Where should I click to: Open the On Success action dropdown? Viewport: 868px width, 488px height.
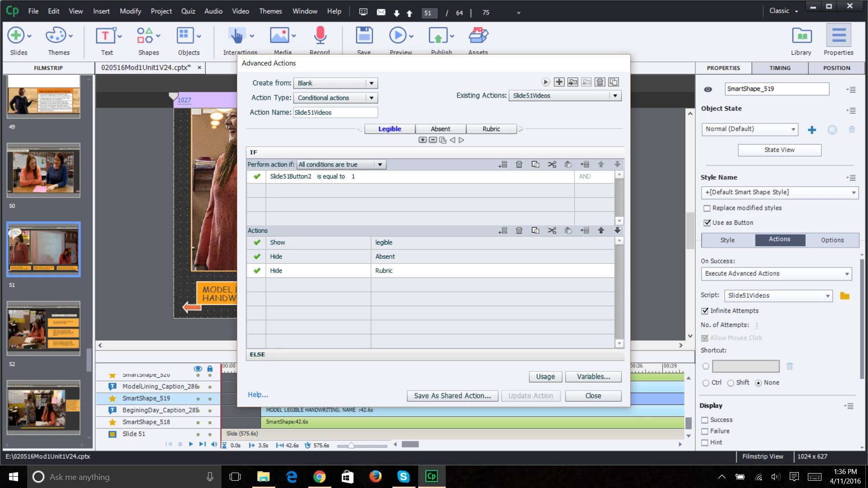coord(776,274)
